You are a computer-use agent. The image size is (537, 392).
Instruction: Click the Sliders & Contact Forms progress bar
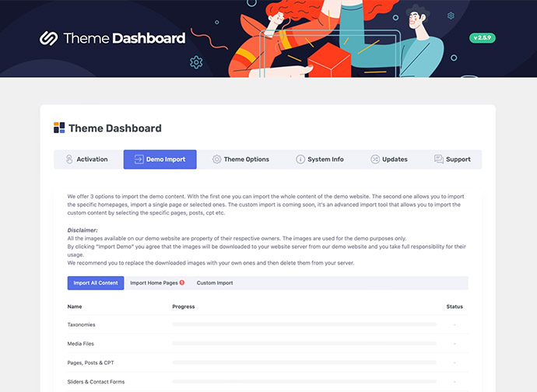(x=304, y=381)
